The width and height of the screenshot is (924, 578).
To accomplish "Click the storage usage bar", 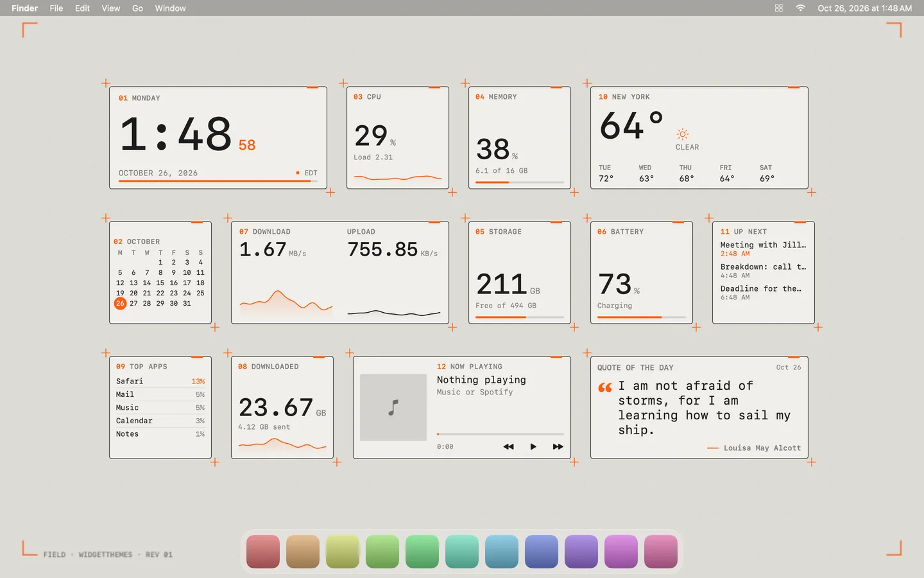I will 520,317.
